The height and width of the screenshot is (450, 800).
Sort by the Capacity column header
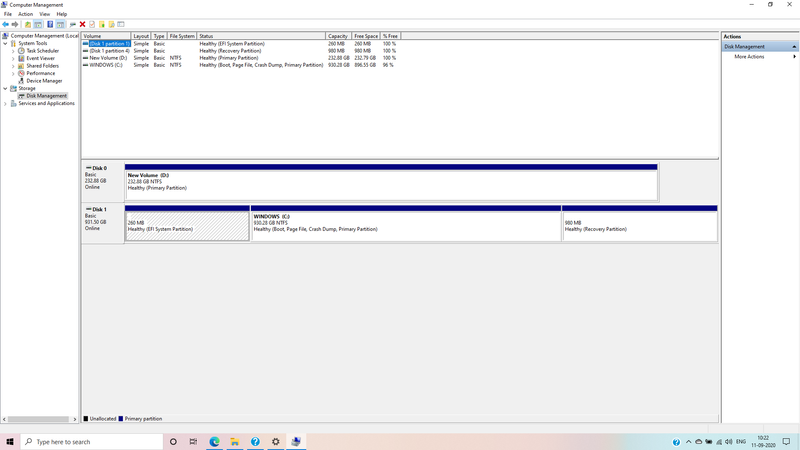point(338,36)
